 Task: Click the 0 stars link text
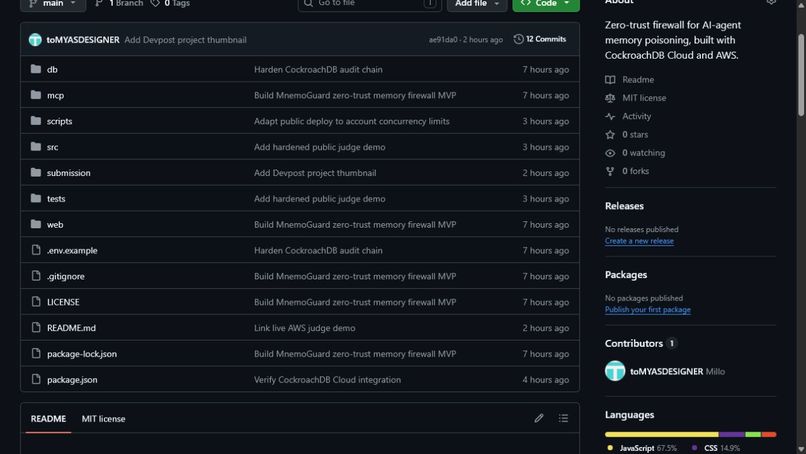tap(635, 134)
